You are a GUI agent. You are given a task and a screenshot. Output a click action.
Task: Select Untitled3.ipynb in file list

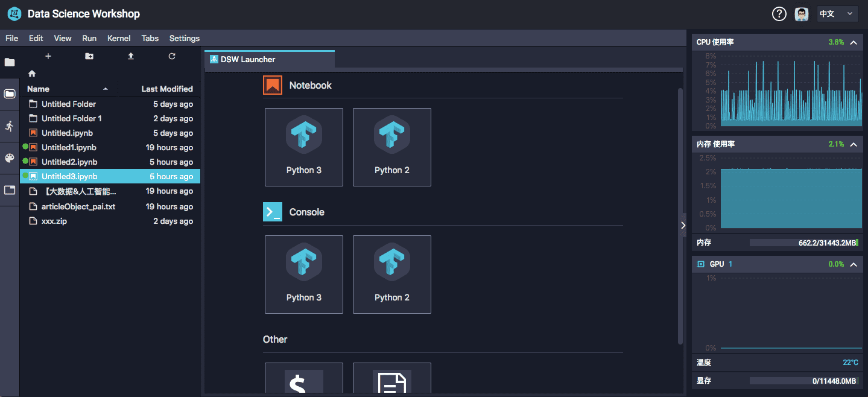110,176
